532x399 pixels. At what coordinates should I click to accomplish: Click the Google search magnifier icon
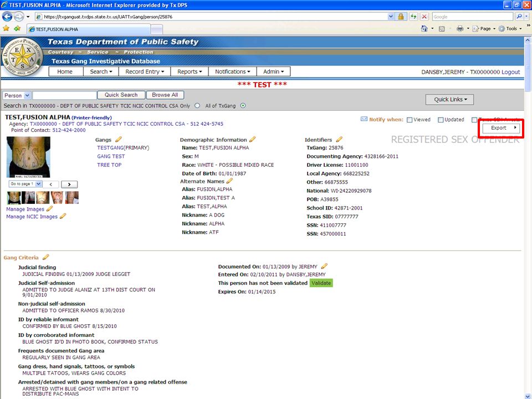[x=519, y=16]
